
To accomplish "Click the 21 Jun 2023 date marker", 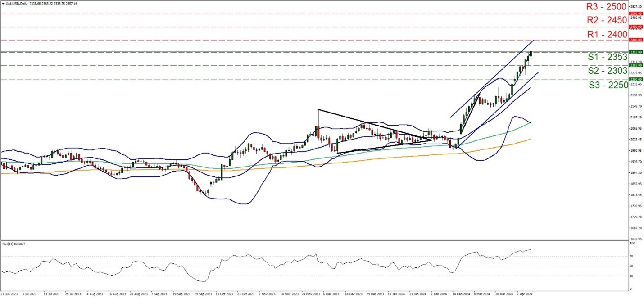I will [9, 293].
